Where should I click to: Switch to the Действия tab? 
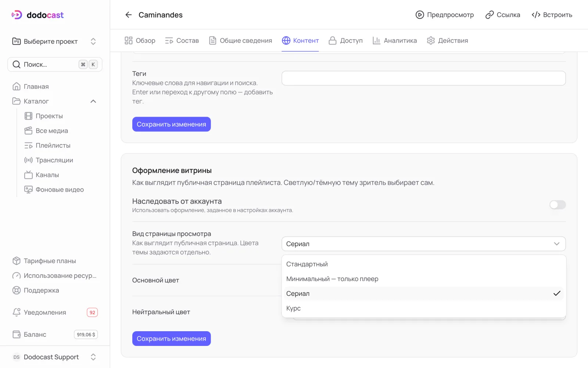tap(447, 40)
